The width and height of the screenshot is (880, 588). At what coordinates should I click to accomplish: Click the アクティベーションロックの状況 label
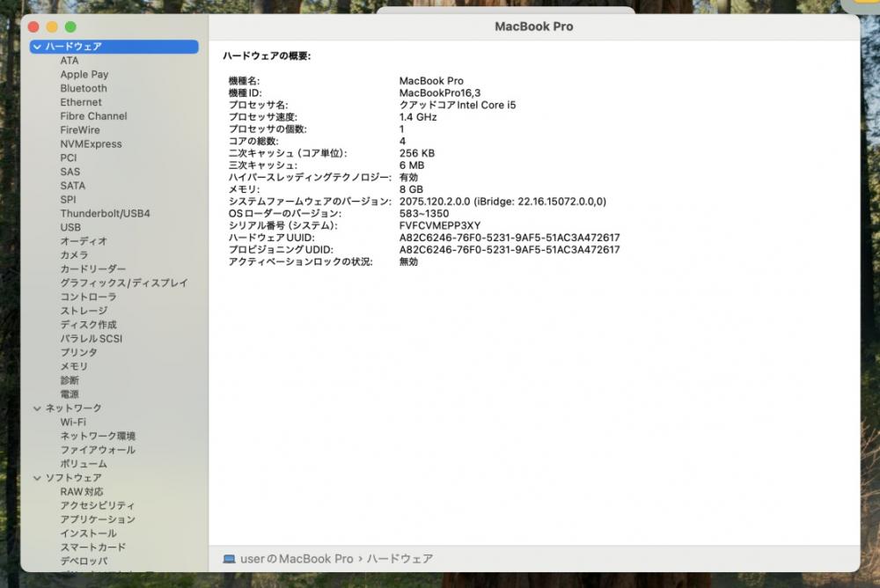[300, 262]
